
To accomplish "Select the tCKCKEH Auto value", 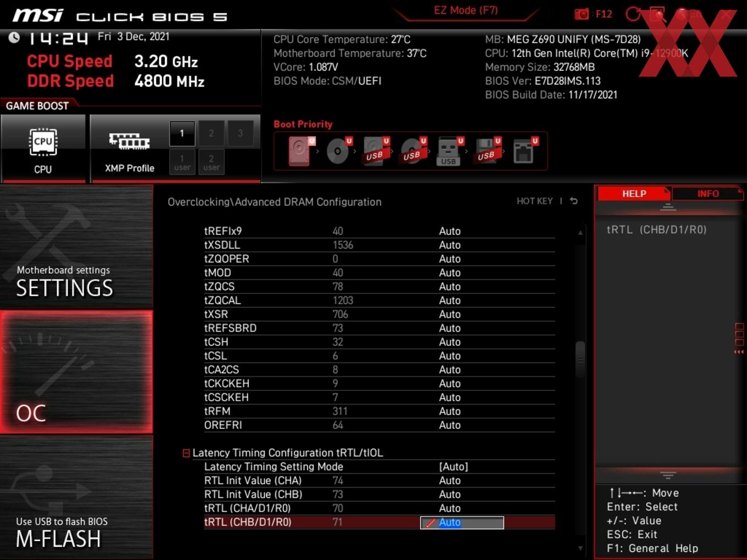I will click(449, 383).
